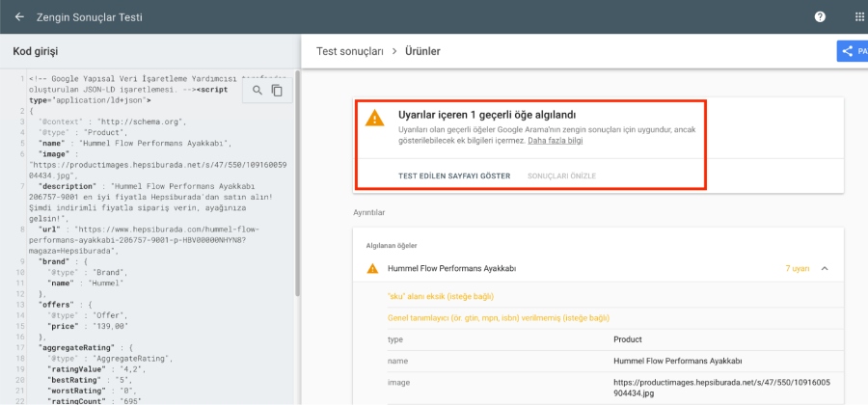Viewport: 868px width, 405px height.
Task: Click the blue share button
Action: pyautogui.click(x=852, y=51)
